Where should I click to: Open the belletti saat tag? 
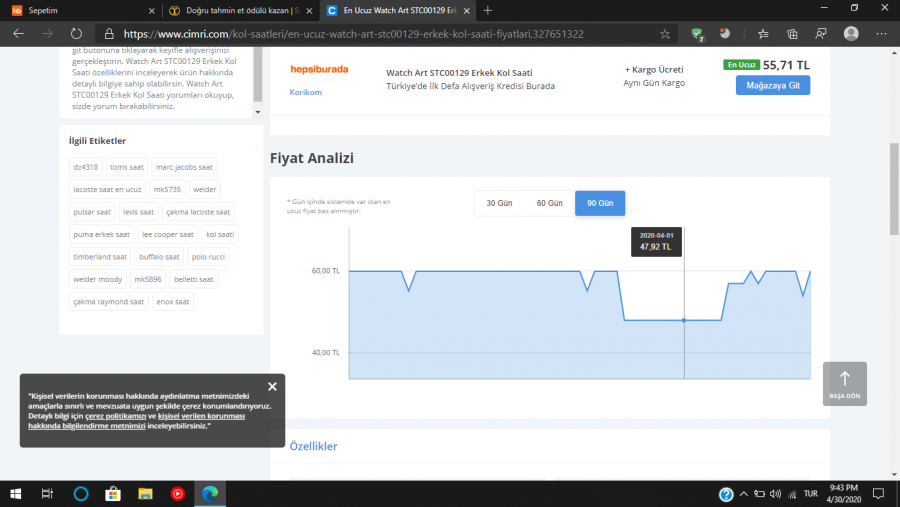(x=193, y=279)
